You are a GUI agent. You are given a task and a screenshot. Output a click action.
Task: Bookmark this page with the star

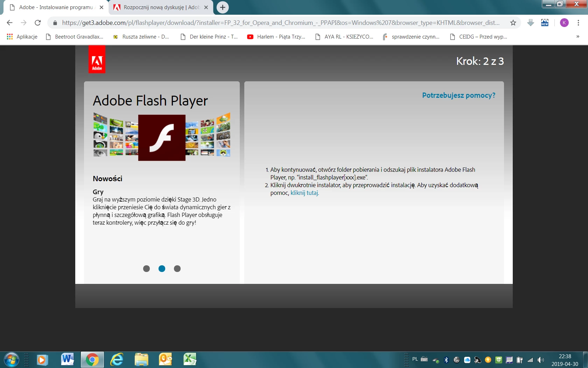513,23
